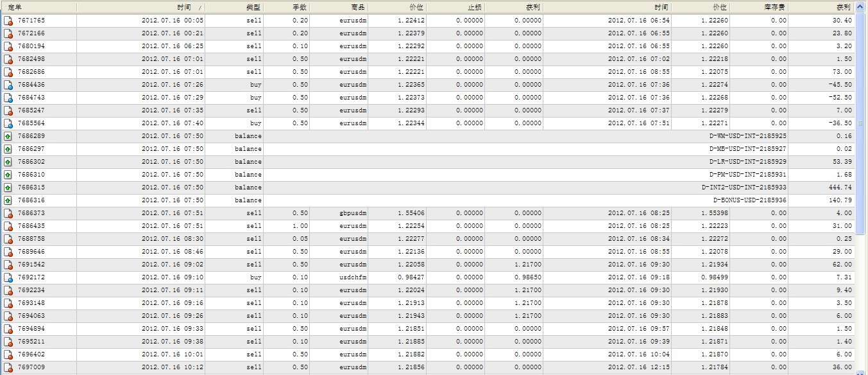The image size is (868, 375).
Task: Click the scrollbar up arrow
Action: point(862,8)
